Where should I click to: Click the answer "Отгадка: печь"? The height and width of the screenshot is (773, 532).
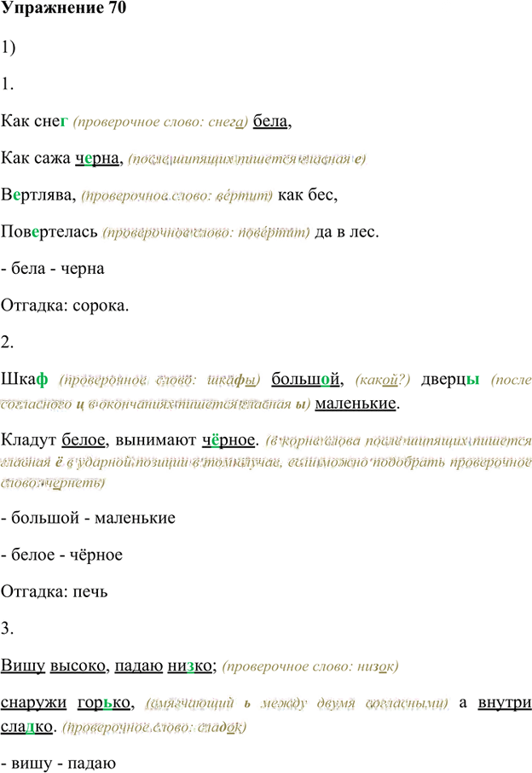pyautogui.click(x=55, y=591)
